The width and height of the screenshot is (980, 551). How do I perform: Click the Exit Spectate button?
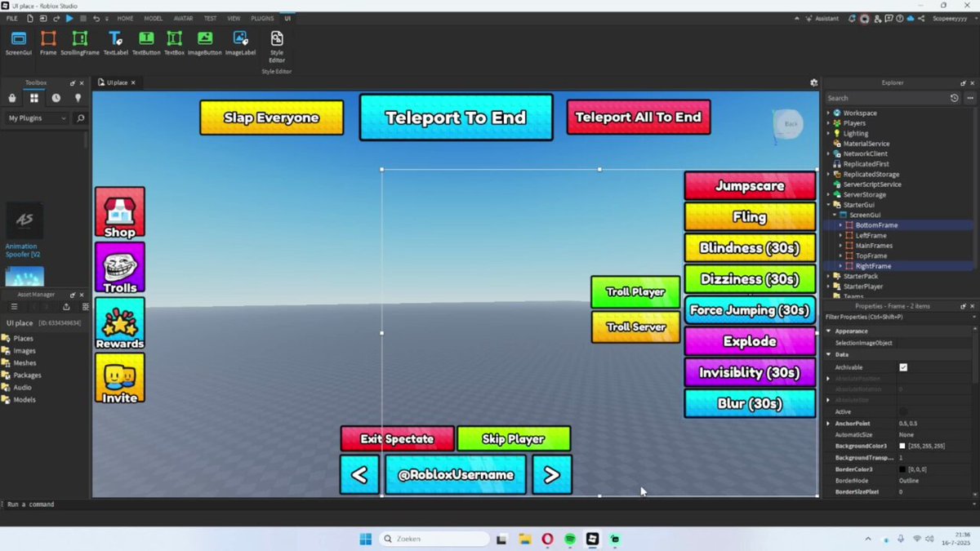tap(397, 438)
